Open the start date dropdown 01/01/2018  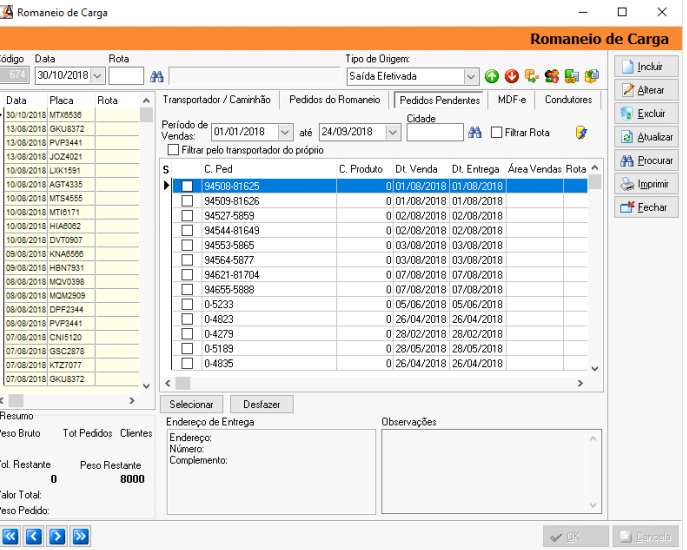tap(285, 132)
